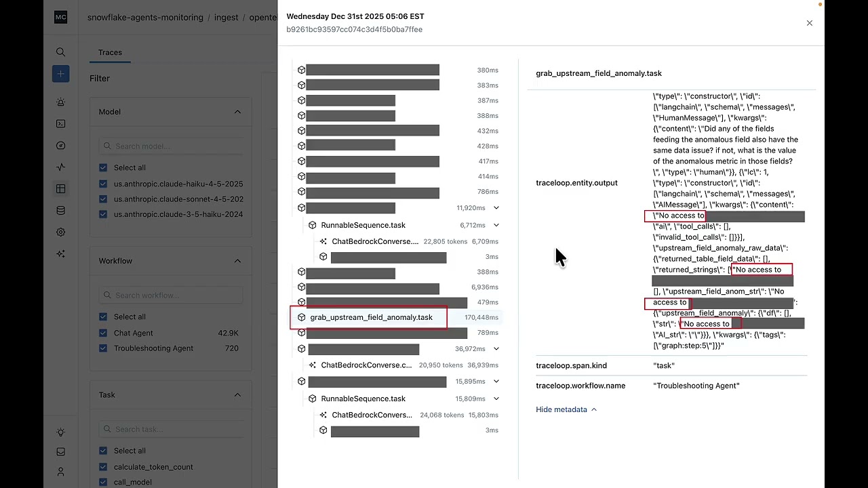This screenshot has height=488, width=868.
Task: Uncheck Select all under Task filter
Action: coord(103,451)
